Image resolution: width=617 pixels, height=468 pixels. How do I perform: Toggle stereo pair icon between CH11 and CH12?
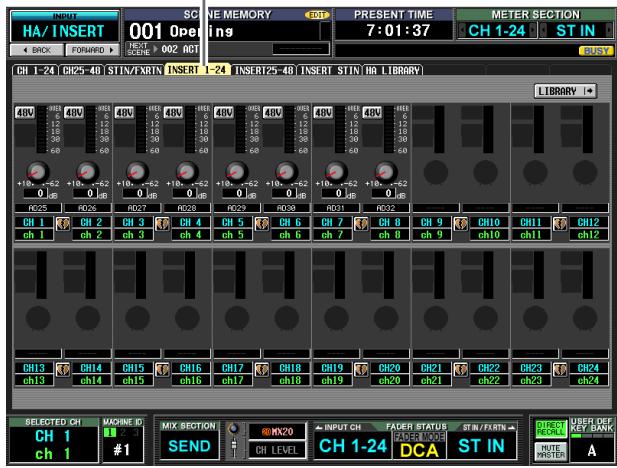click(x=560, y=224)
